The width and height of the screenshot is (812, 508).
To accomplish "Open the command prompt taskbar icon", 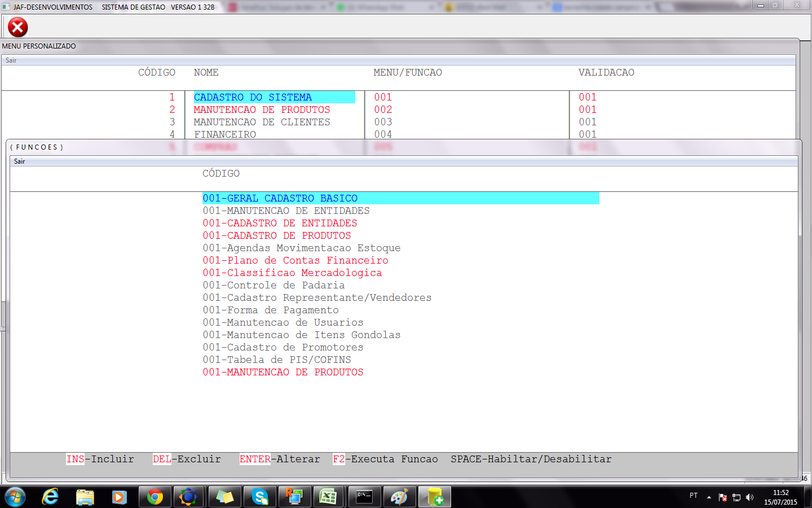I will point(364,497).
